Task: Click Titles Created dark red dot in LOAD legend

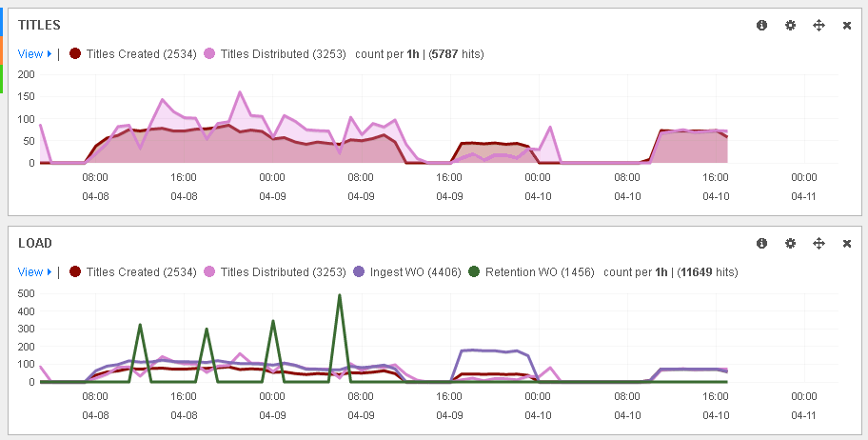Action: click(x=75, y=272)
